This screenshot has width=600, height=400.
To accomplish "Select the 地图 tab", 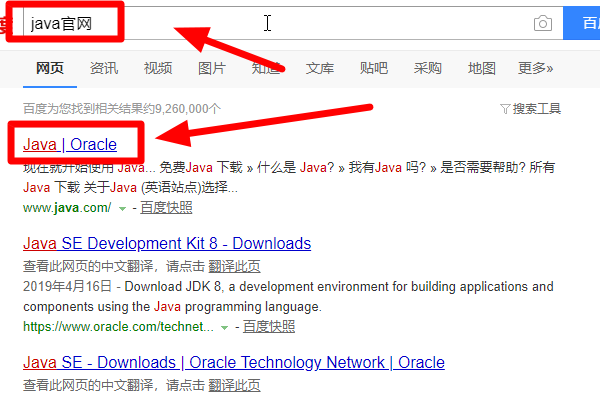I will tap(481, 68).
